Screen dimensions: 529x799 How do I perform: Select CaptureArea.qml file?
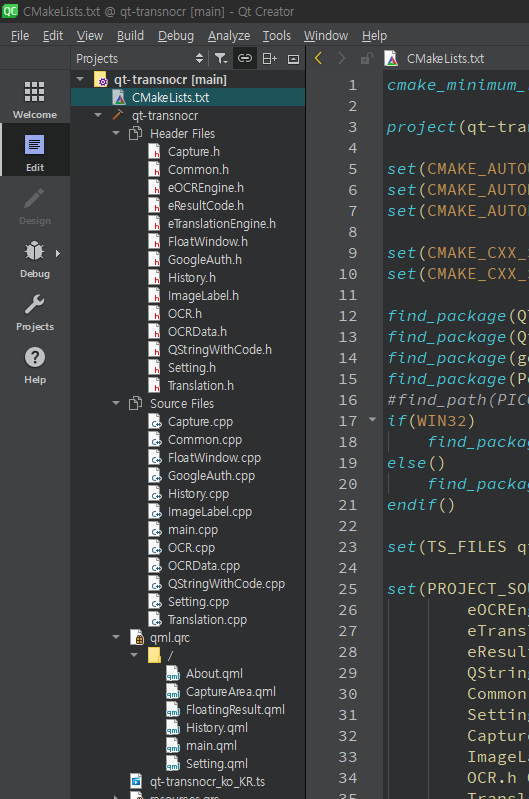[230, 691]
